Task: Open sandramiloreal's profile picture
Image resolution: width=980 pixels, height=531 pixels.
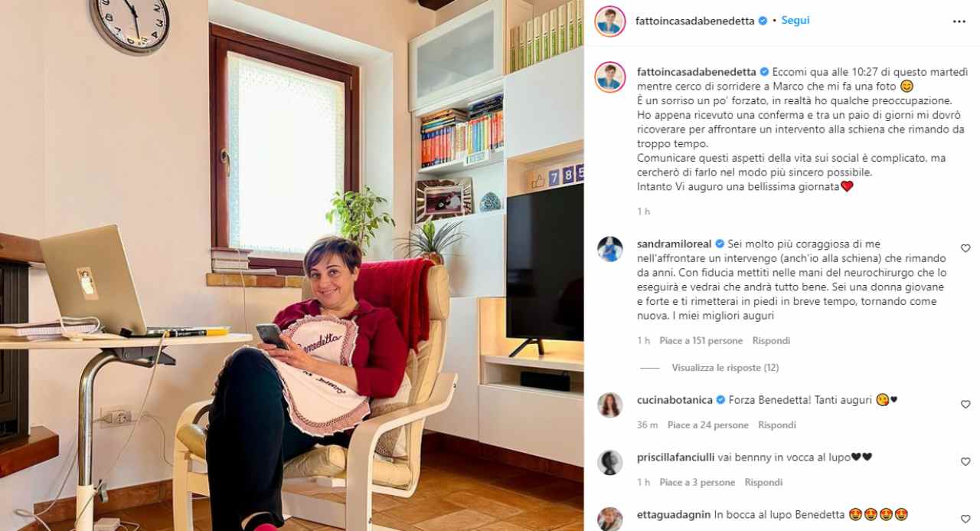Action: click(610, 250)
